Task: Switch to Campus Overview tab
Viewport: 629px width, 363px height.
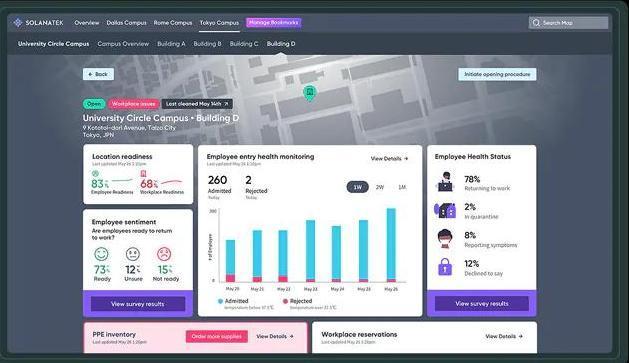Action: [x=123, y=44]
